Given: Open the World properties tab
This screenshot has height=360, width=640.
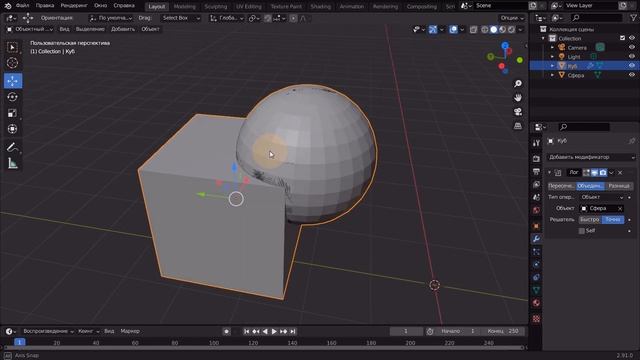Looking at the screenshot, I should tap(536, 211).
